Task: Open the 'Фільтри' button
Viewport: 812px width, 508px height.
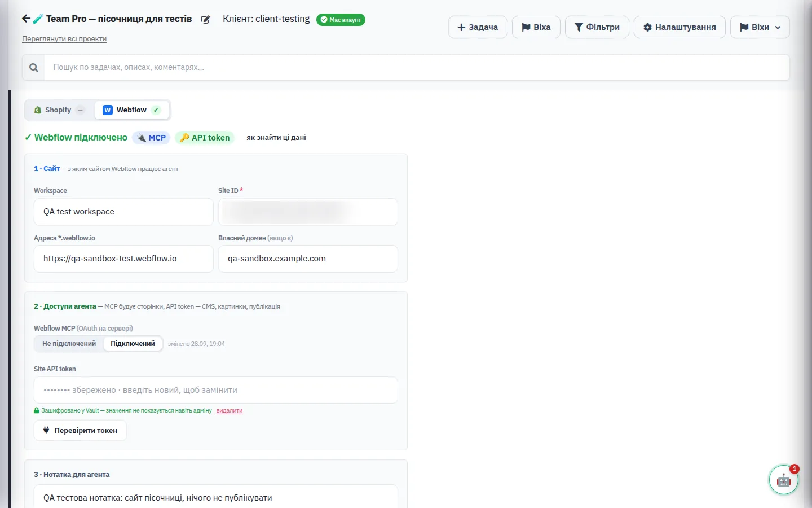Action: click(x=597, y=27)
